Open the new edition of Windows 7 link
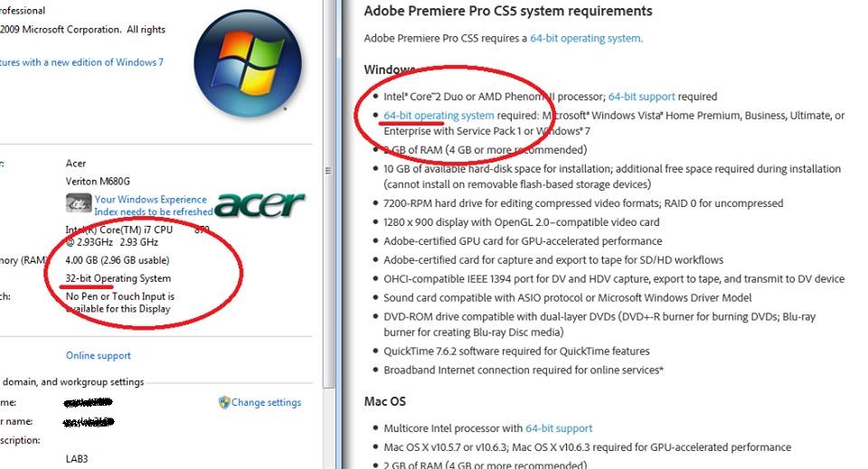The width and height of the screenshot is (868, 469). [82, 62]
